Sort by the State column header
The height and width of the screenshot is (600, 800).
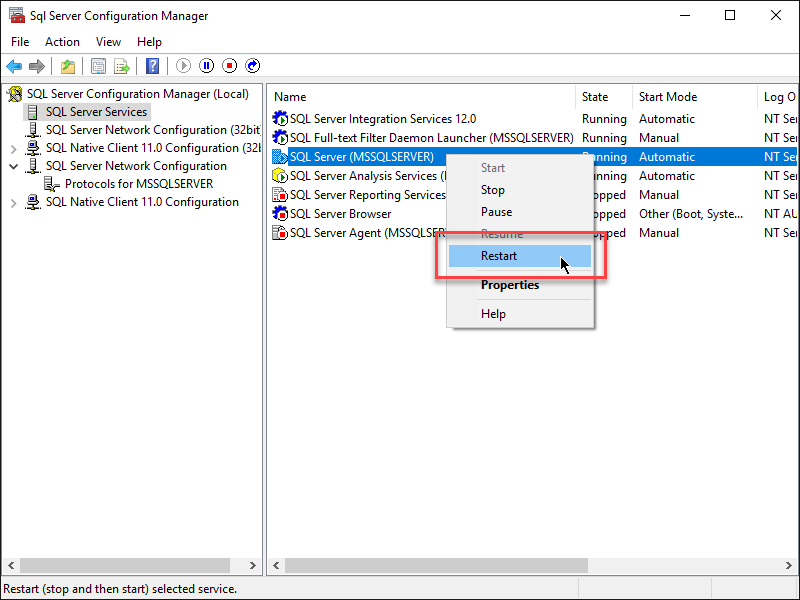[x=604, y=97]
